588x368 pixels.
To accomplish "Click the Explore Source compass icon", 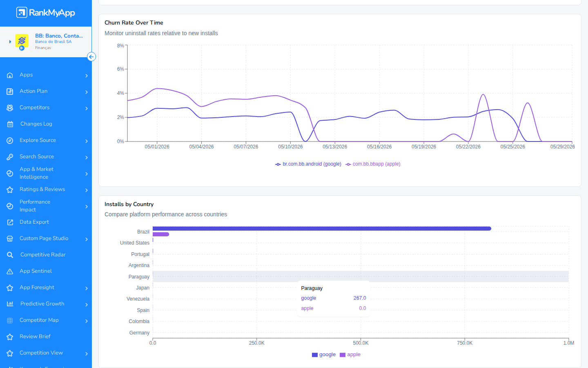I will [10, 141].
